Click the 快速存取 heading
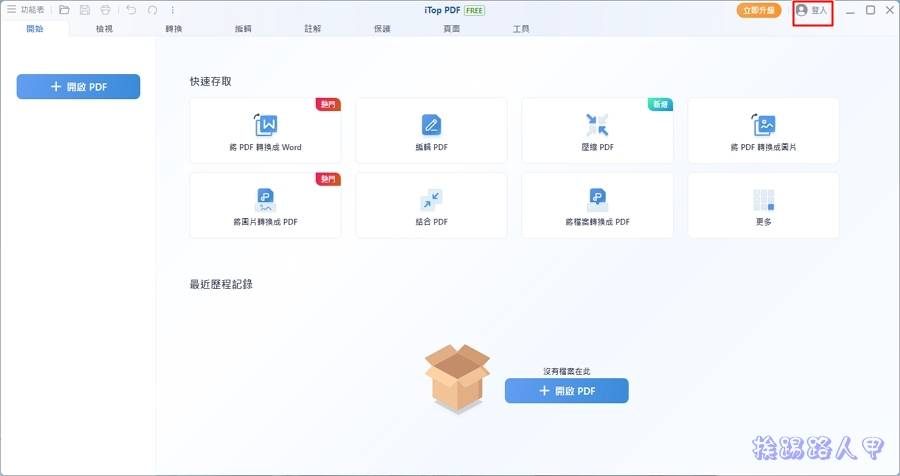Image resolution: width=900 pixels, height=476 pixels. [211, 82]
